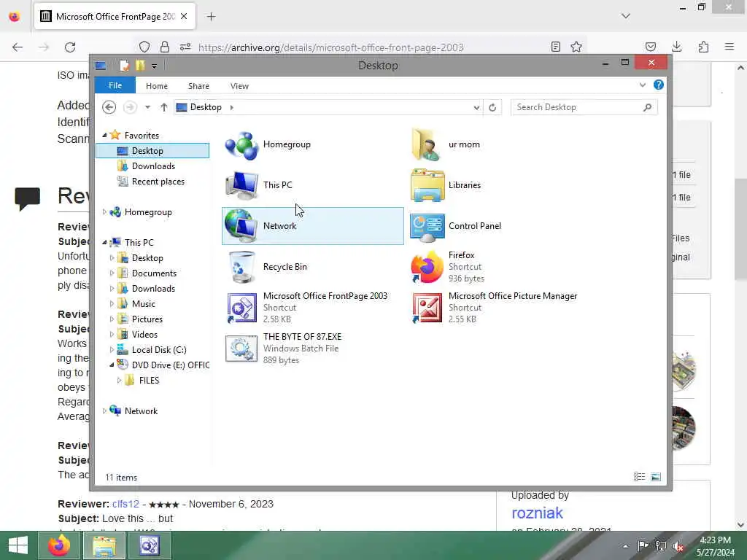Expand Documents in navigation tree
This screenshot has width=747, height=560.
[112, 273]
